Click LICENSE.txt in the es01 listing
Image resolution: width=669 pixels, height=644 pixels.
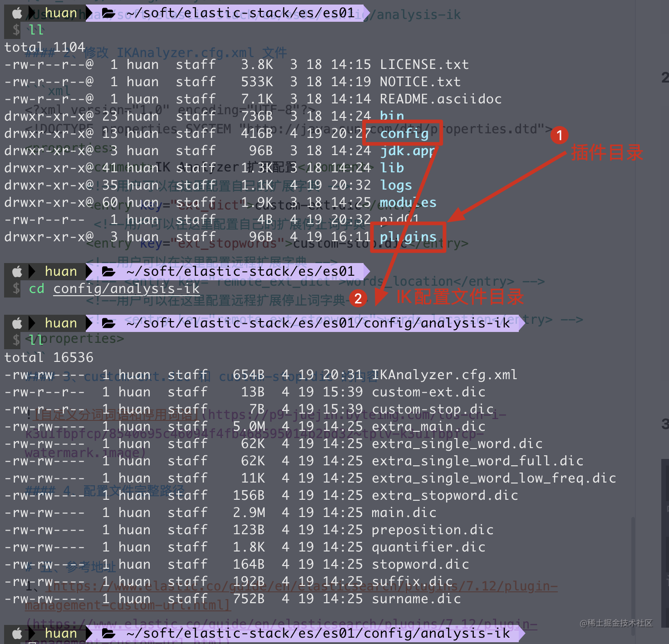(424, 64)
